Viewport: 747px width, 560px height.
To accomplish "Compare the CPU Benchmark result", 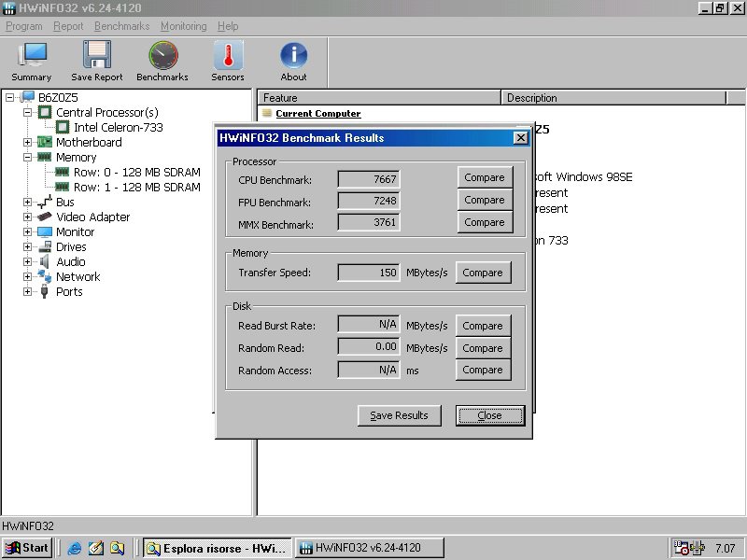I will [483, 177].
